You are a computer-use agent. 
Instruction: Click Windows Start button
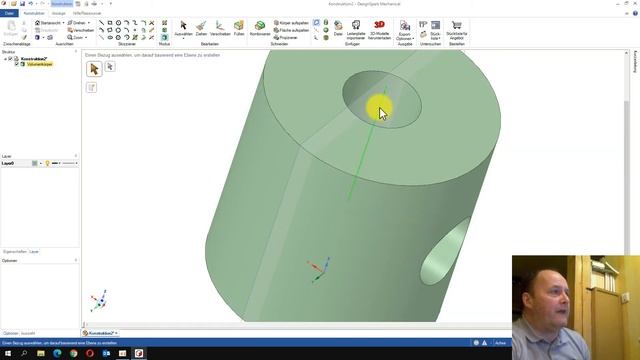coord(8,353)
